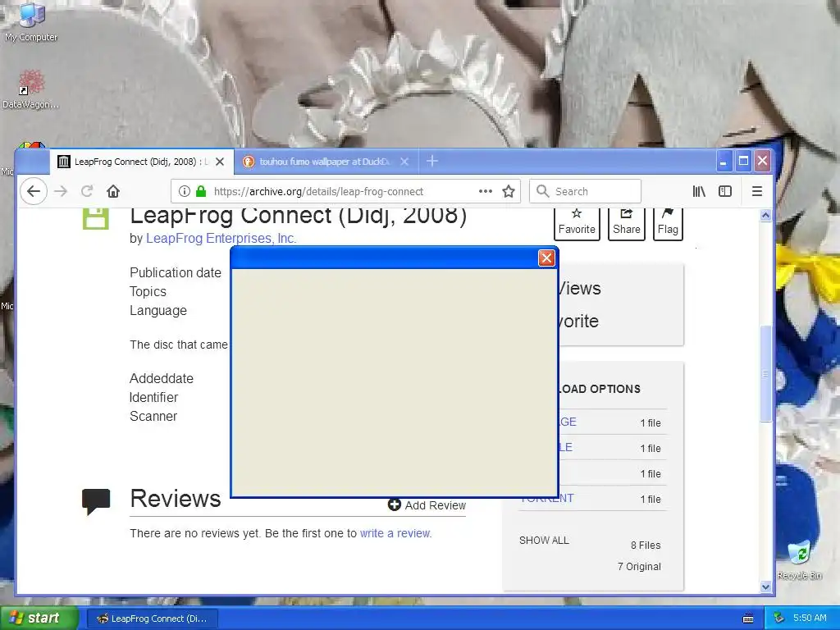Click the forward navigation arrow
Viewport: 840px width, 630px height.
point(61,191)
